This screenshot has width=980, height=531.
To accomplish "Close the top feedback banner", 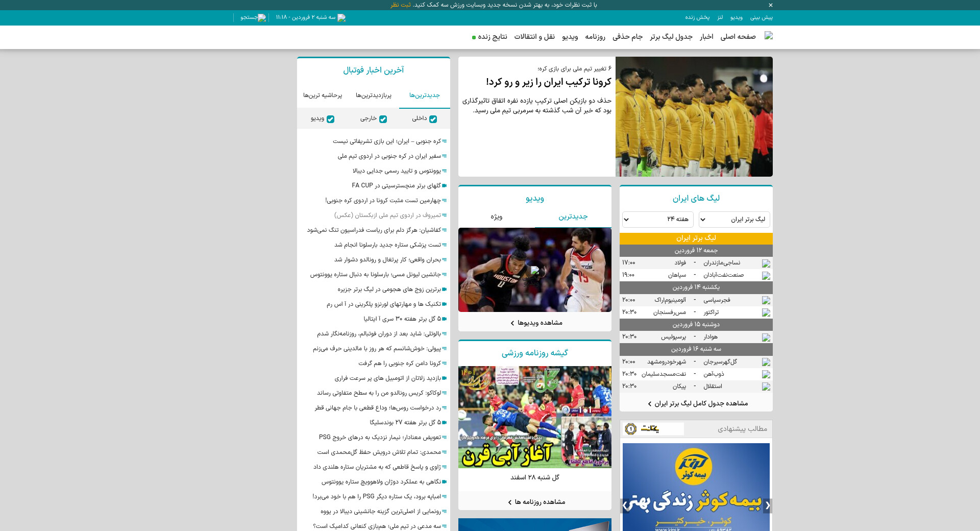I will coord(771,5).
